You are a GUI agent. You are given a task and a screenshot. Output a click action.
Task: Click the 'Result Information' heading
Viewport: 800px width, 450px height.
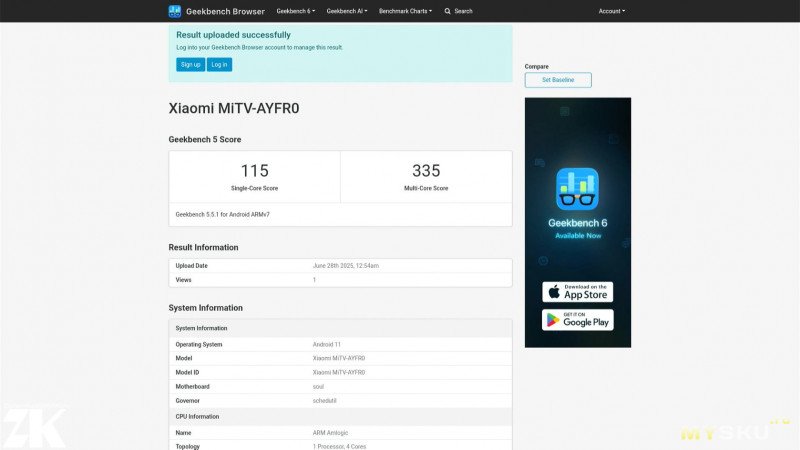203,247
